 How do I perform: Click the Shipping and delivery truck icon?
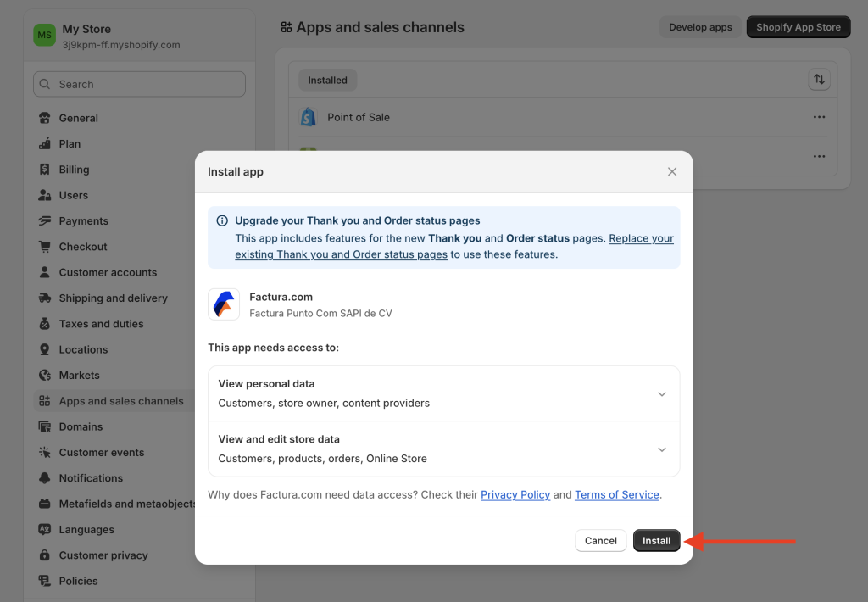[45, 298]
